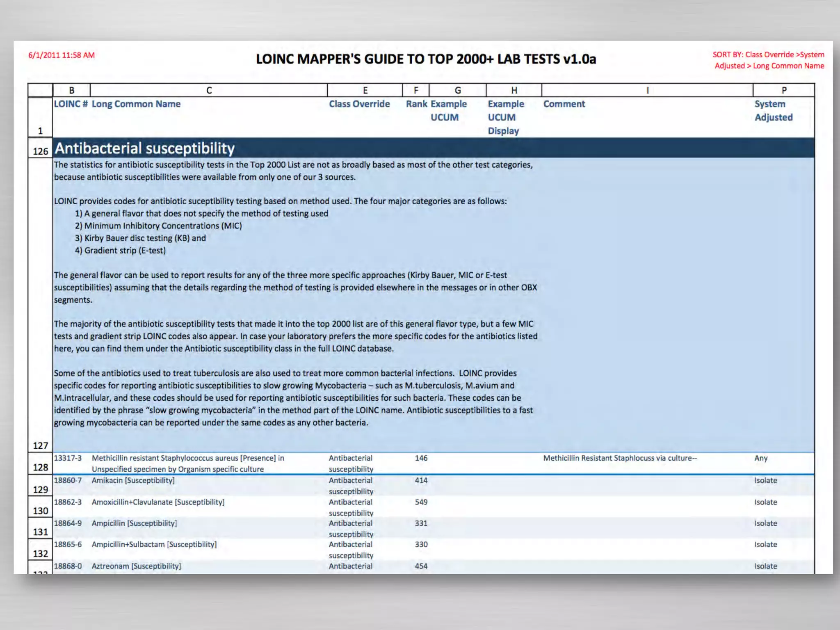The height and width of the screenshot is (630, 840).
Task: Select the Amikacin [Susceptibility] cell
Action: click(x=133, y=480)
